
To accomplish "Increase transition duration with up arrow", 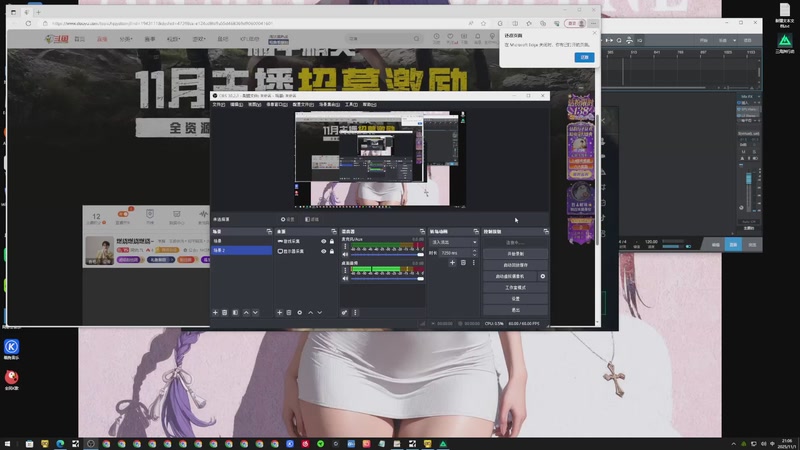I will click(474, 251).
